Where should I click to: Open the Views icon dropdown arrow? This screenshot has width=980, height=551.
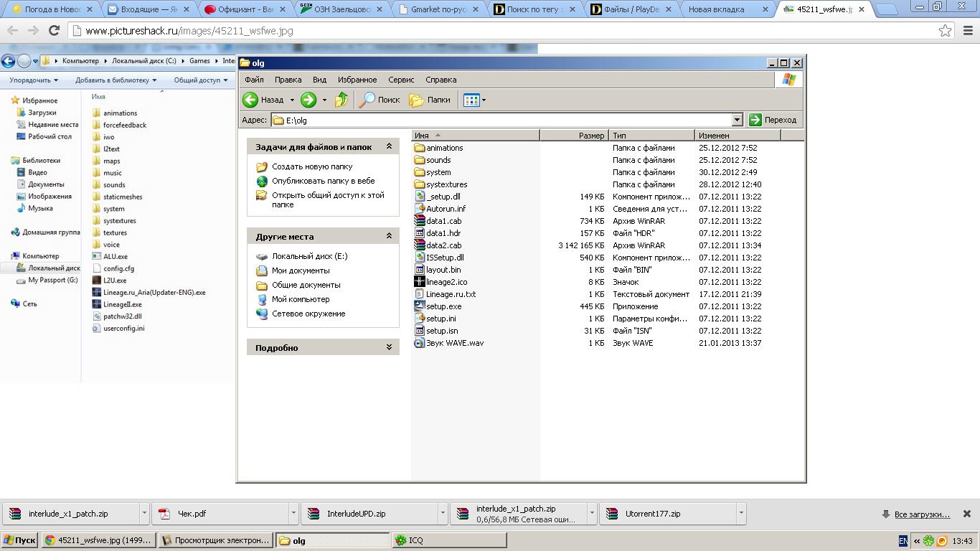click(484, 100)
